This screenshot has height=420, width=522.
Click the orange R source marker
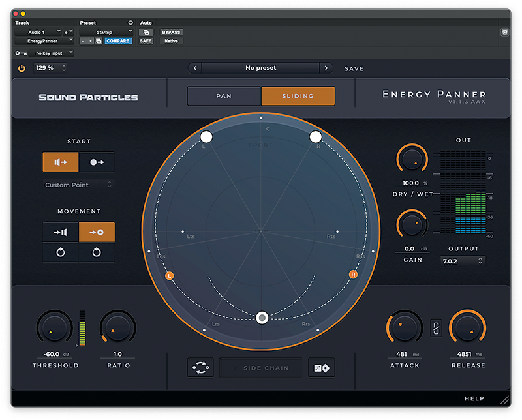[x=353, y=274]
